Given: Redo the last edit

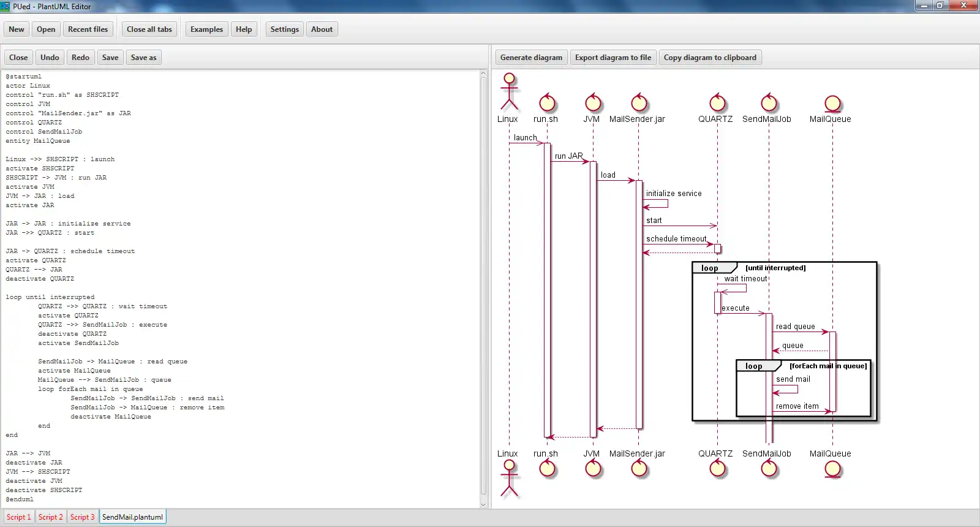Looking at the screenshot, I should coord(80,58).
